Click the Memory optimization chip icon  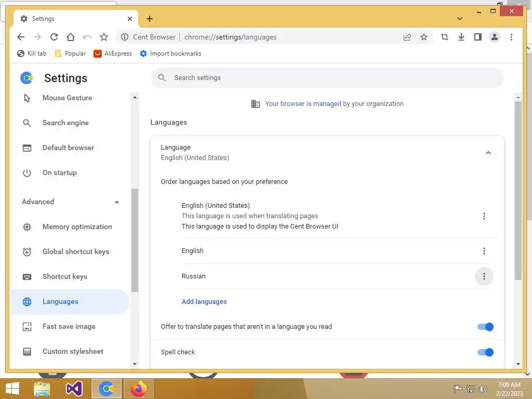pyautogui.click(x=27, y=227)
